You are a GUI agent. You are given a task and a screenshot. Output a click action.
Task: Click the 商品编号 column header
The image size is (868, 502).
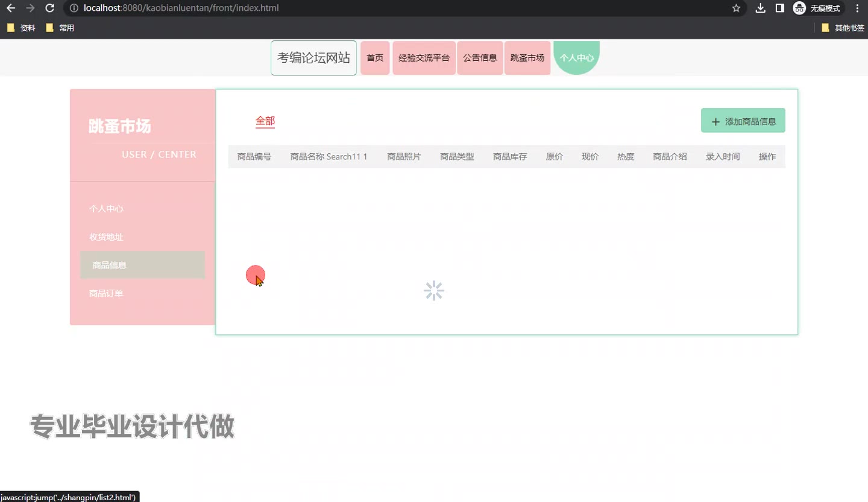coord(254,157)
